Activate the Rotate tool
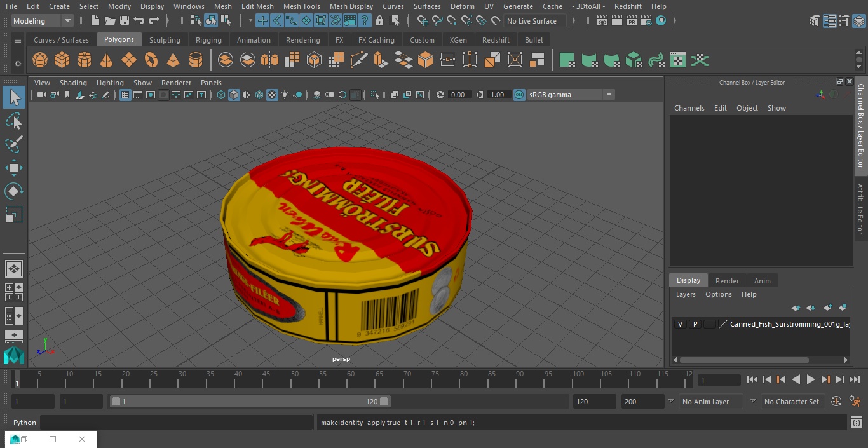The height and width of the screenshot is (448, 868). tap(13, 191)
